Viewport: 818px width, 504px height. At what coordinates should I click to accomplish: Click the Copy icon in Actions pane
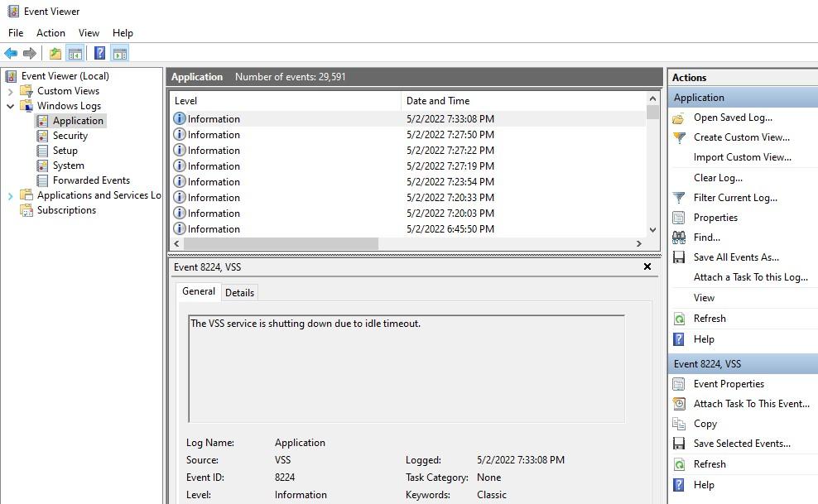pyautogui.click(x=679, y=424)
